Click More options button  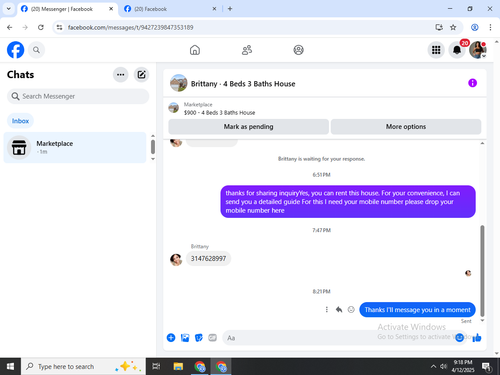(x=406, y=127)
